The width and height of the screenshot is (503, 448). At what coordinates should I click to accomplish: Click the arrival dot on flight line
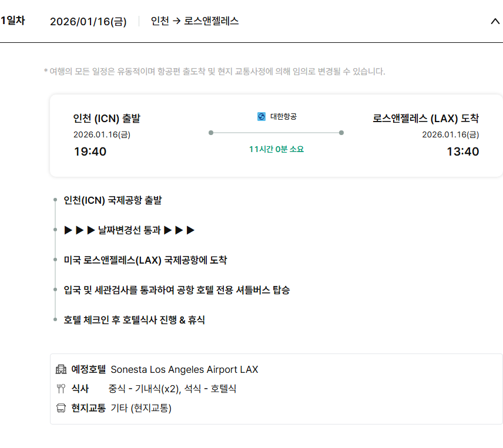[x=341, y=133]
